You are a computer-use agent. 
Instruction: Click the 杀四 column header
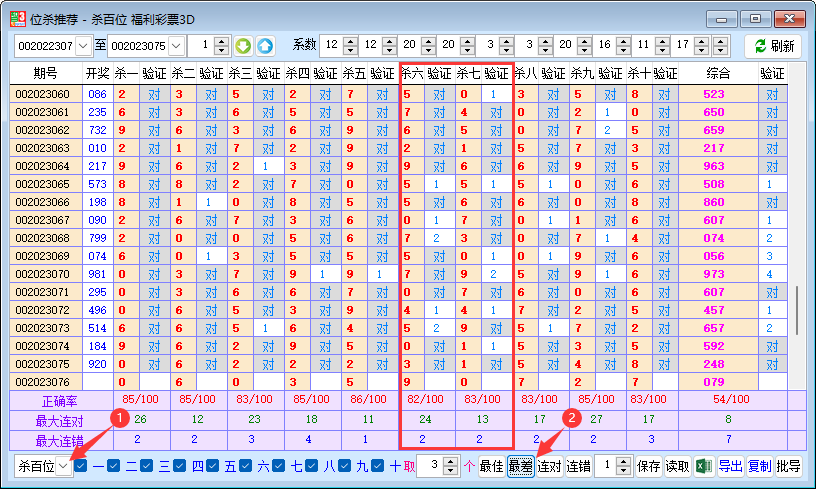pyautogui.click(x=297, y=73)
